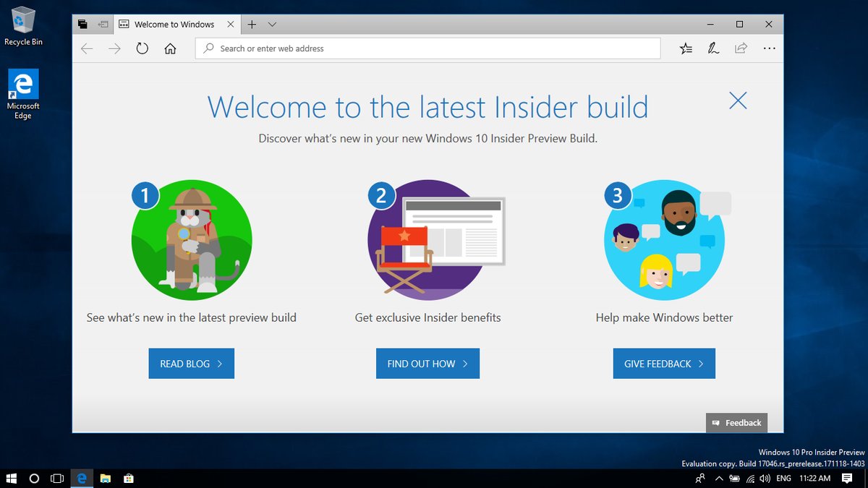The image size is (868, 488).
Task: Select the Welcome to Windows tab
Action: coord(176,24)
